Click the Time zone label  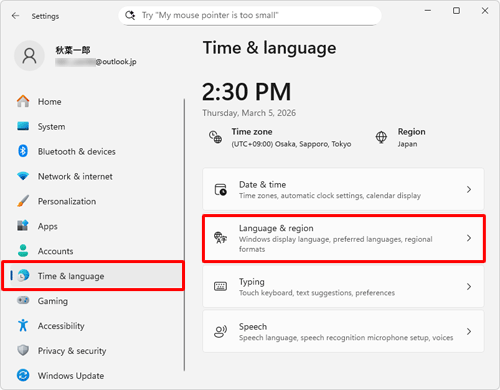point(252,132)
